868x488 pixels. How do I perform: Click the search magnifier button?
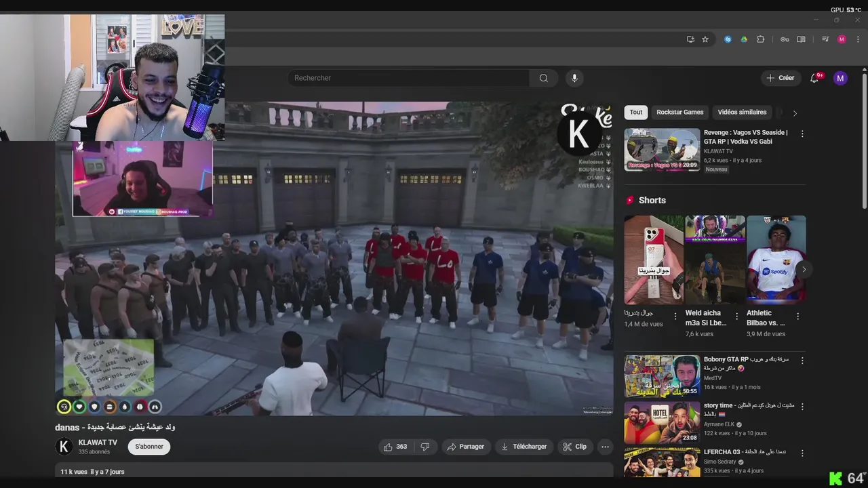coord(543,78)
